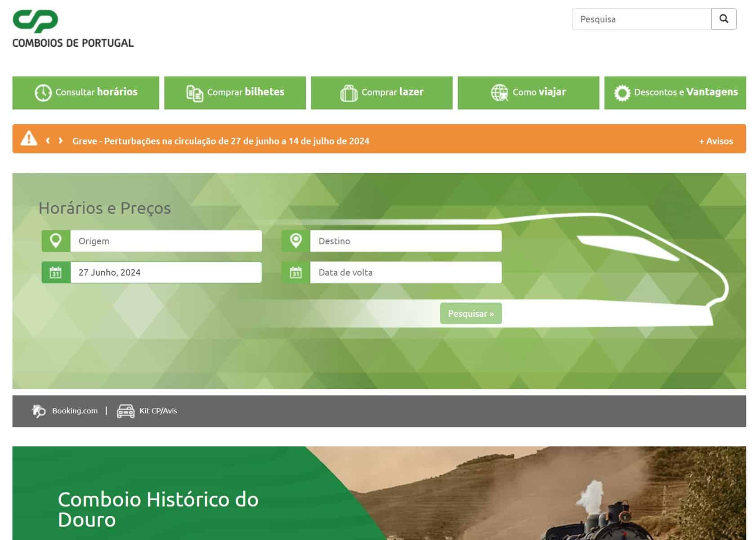756x540 pixels.
Task: Open the Comprar lazer menu
Action: [381, 93]
